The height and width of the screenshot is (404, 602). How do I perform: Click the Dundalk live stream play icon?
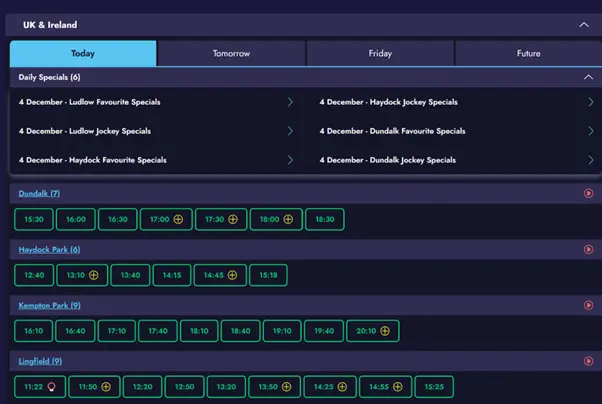(x=588, y=193)
